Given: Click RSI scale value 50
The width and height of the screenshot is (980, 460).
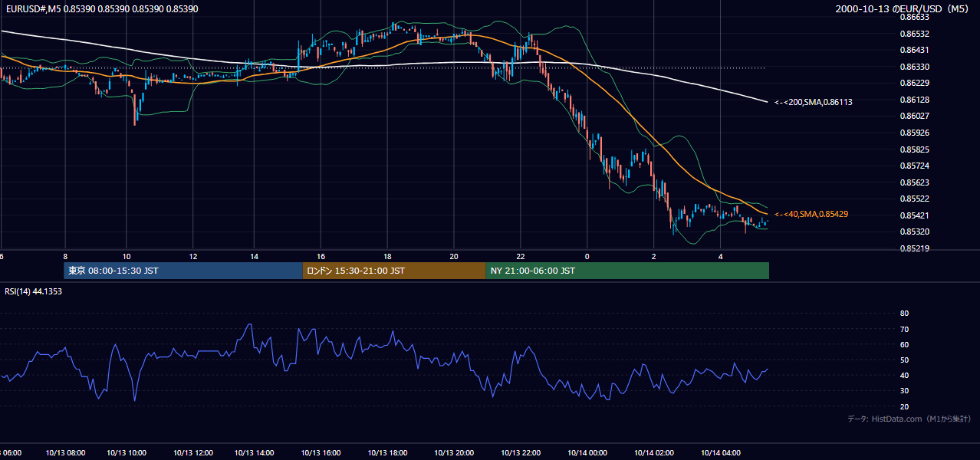Looking at the screenshot, I should click(x=904, y=360).
